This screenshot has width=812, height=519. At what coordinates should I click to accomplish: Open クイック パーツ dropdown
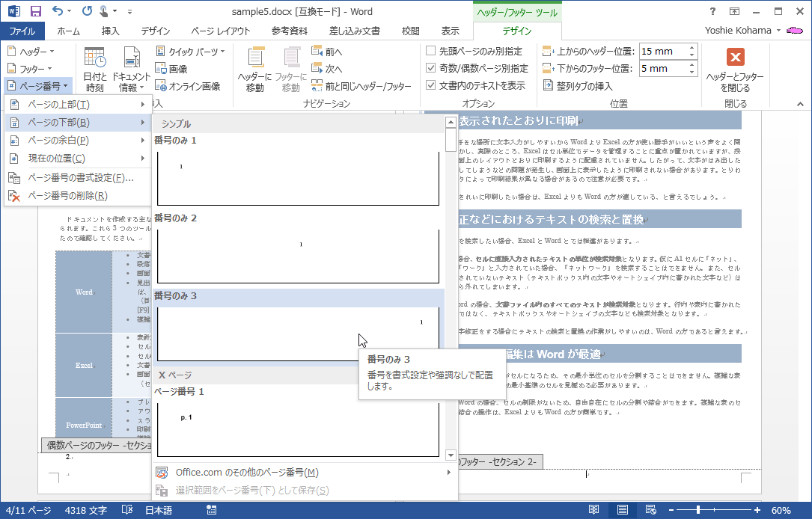pyautogui.click(x=191, y=52)
